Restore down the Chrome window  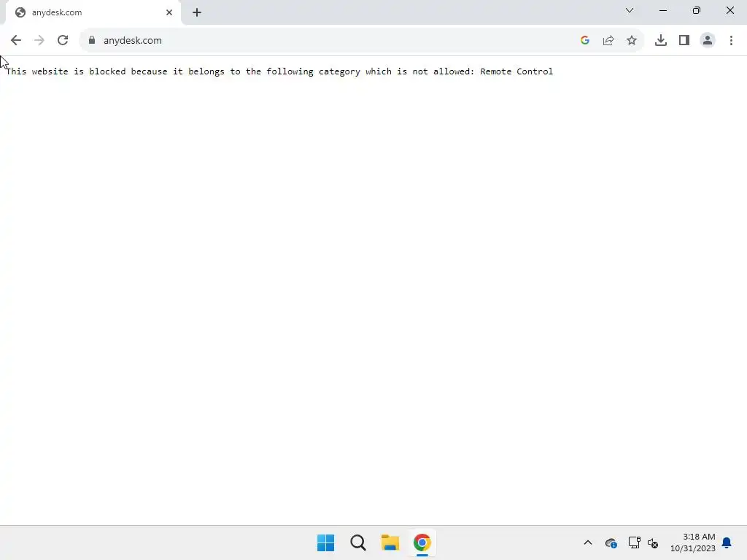pyautogui.click(x=697, y=10)
